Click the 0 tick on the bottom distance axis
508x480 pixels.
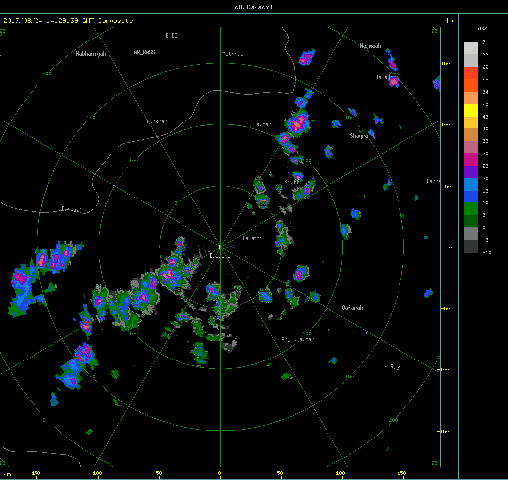[x=220, y=473]
